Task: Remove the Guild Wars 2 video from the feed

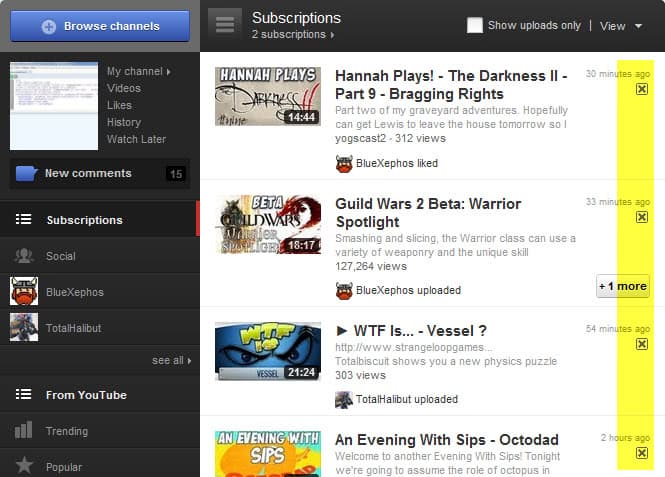Action: click(642, 217)
